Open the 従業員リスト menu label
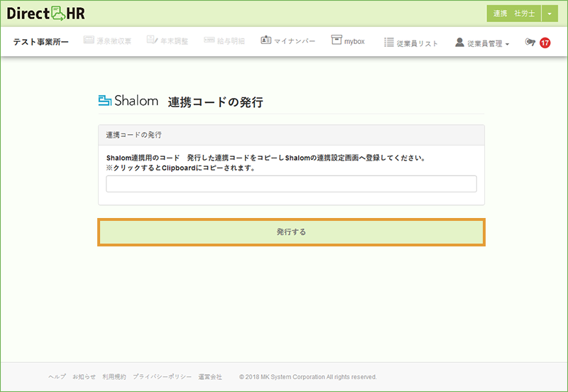Screen dimensions: 568x392 point(417,43)
